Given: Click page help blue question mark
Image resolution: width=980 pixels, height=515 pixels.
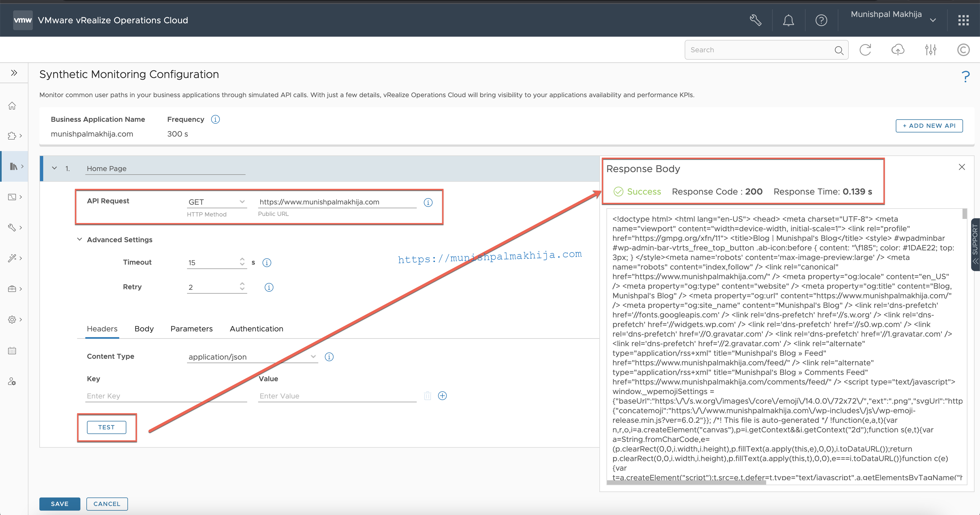Looking at the screenshot, I should [966, 77].
